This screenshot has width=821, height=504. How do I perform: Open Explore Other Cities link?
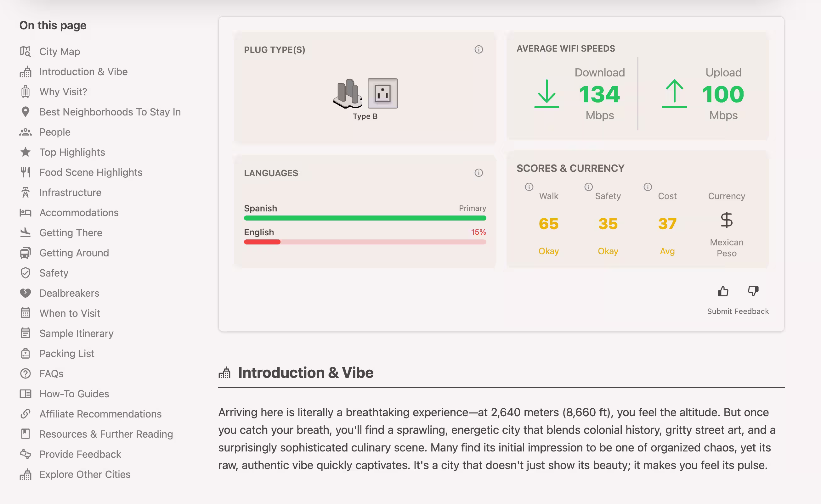[x=85, y=474]
